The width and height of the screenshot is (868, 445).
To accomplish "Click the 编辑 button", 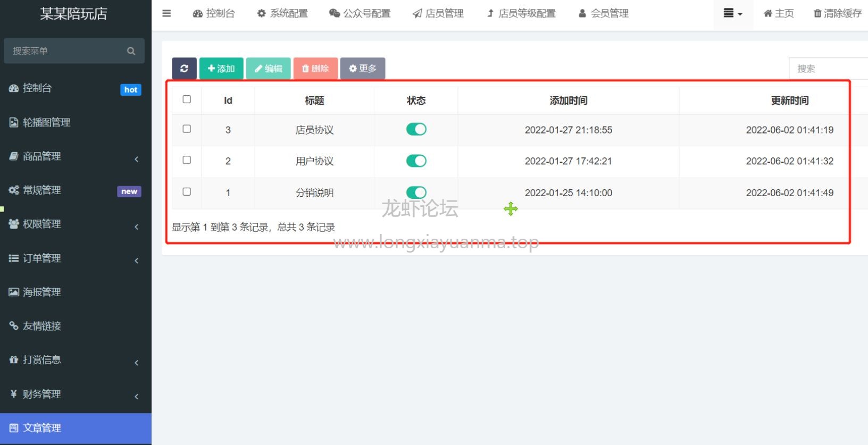I will pyautogui.click(x=269, y=68).
